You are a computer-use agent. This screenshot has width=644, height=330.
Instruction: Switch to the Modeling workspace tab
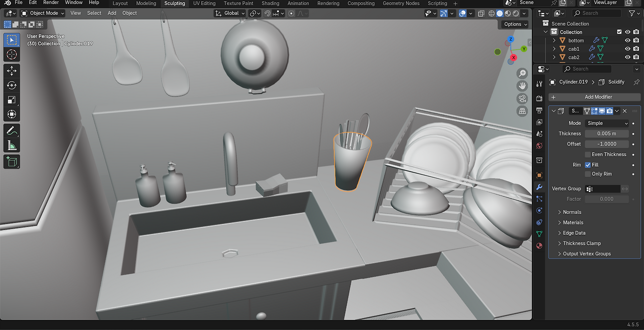tap(146, 4)
